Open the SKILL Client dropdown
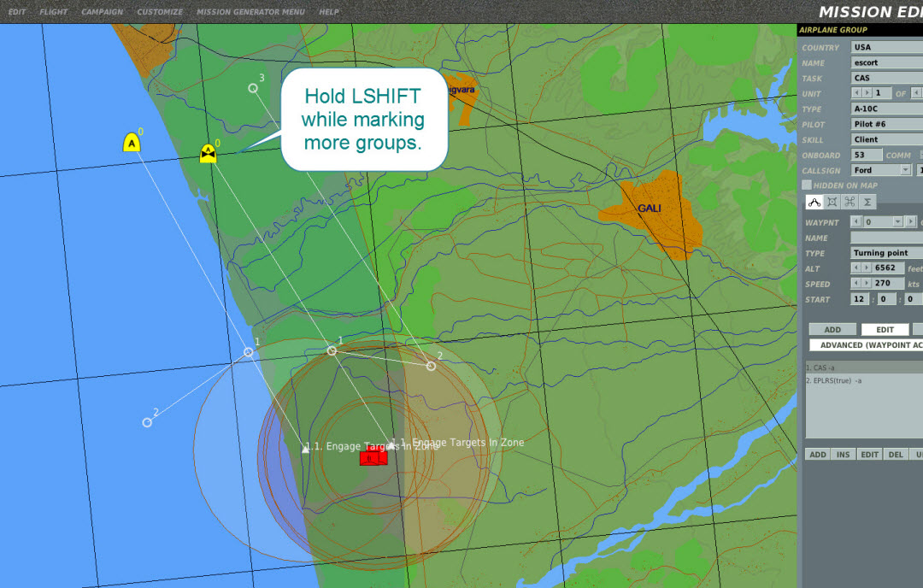 tap(886, 139)
